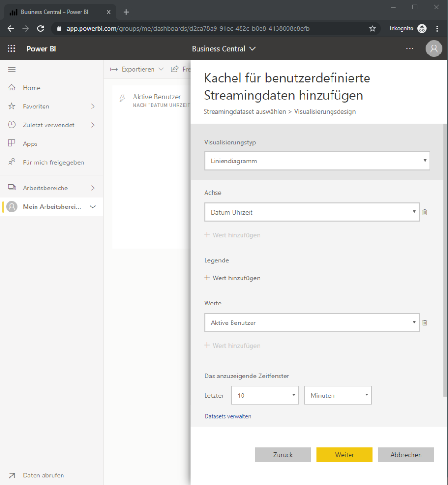This screenshot has width=448, height=485.
Task: Click the Aktive Benutzer tile title
Action: click(x=157, y=97)
